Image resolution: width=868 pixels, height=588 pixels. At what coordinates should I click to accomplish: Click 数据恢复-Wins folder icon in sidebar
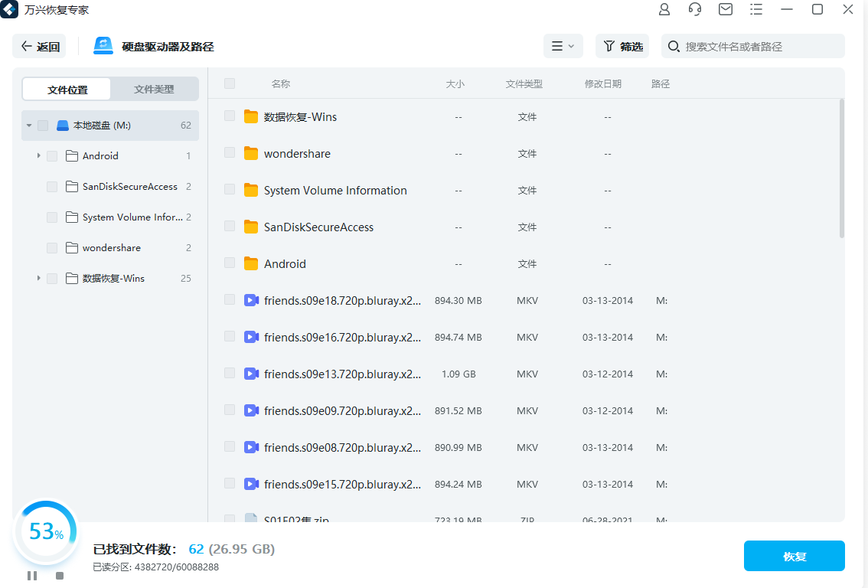click(71, 278)
